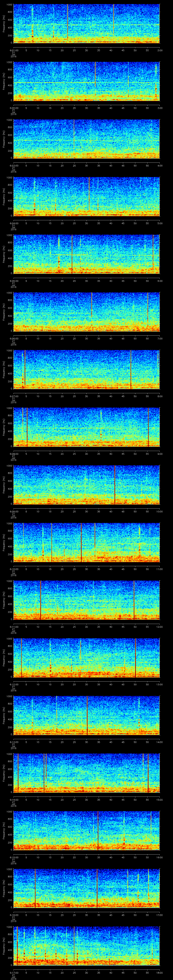Select the "7:00" end time label

point(160,339)
